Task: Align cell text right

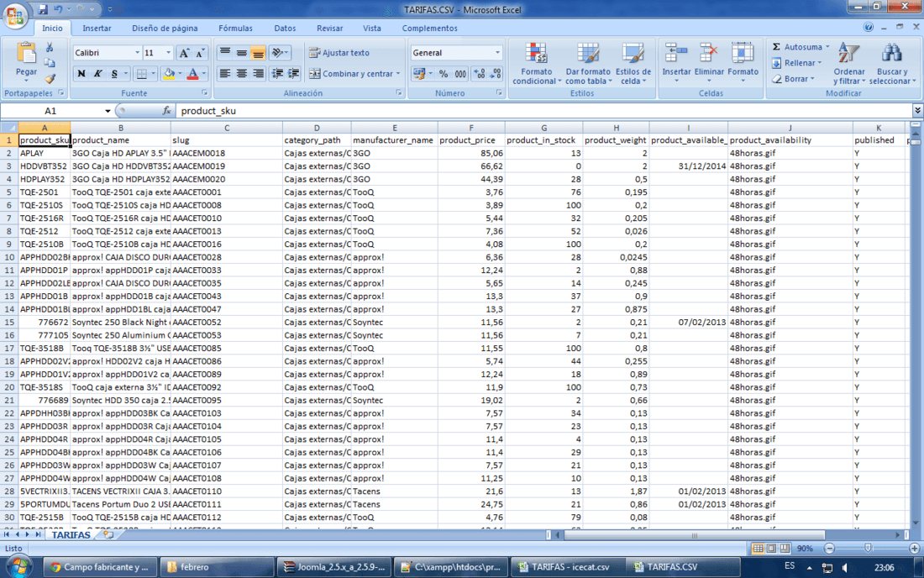Action: pyautogui.click(x=258, y=74)
